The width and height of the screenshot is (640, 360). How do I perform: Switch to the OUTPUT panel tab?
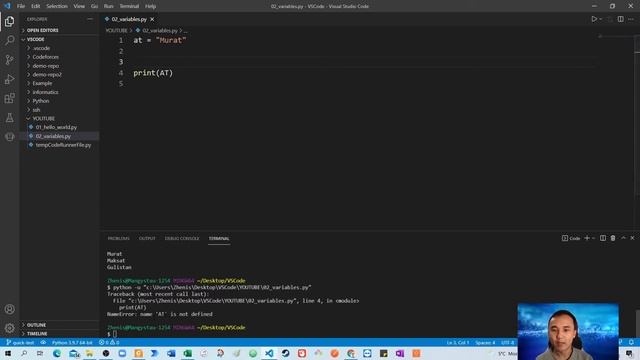coord(147,238)
